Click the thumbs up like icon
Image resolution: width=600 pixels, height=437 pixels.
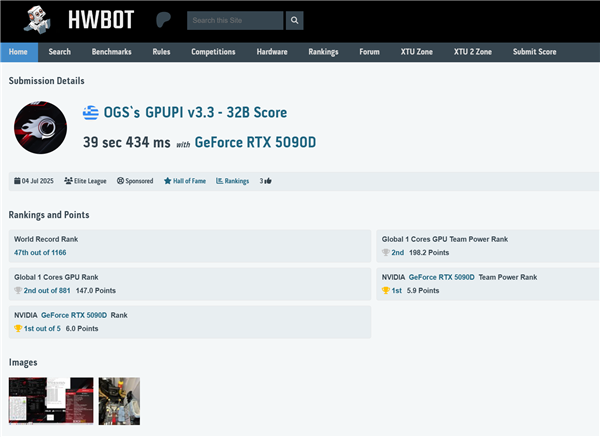tap(268, 181)
